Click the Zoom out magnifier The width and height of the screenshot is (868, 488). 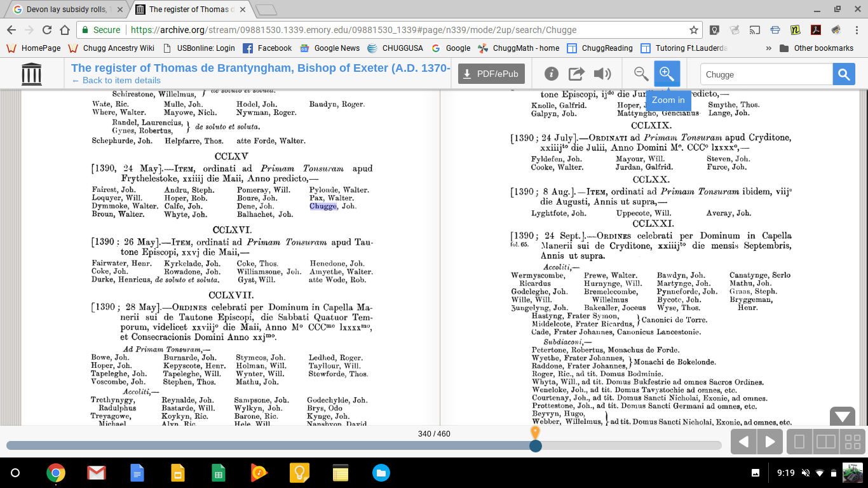pos(641,74)
